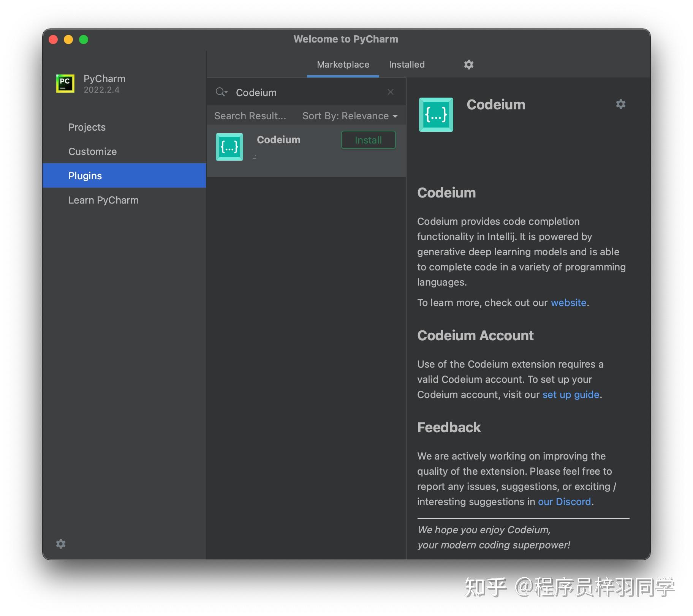Select the Plugins section

124,175
